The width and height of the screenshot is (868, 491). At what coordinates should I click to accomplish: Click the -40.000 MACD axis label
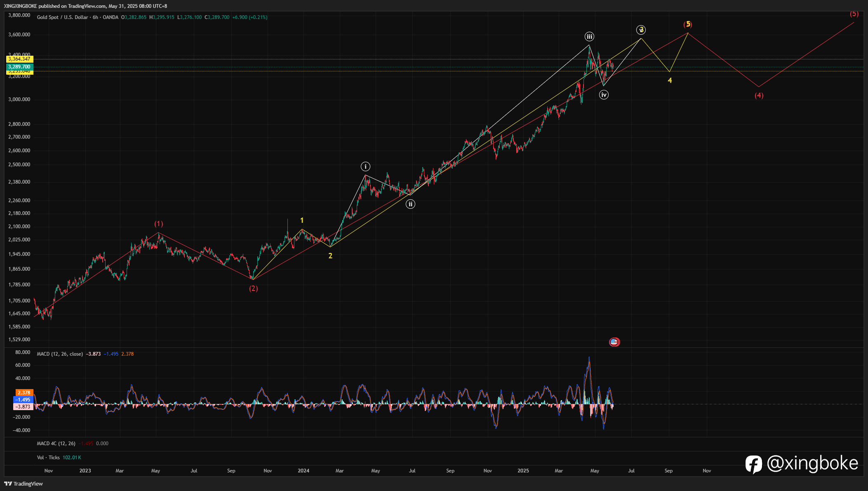point(22,430)
